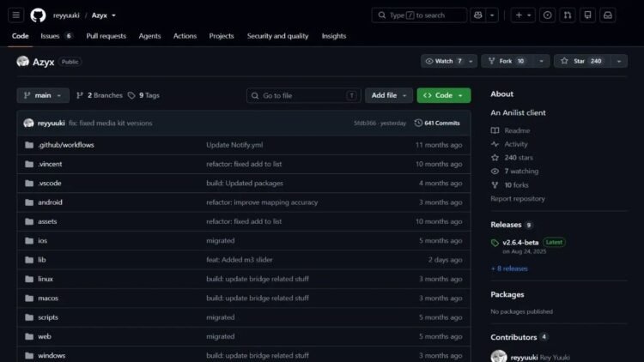Expand the Add file dropdown
This screenshot has width=644, height=362.
388,95
